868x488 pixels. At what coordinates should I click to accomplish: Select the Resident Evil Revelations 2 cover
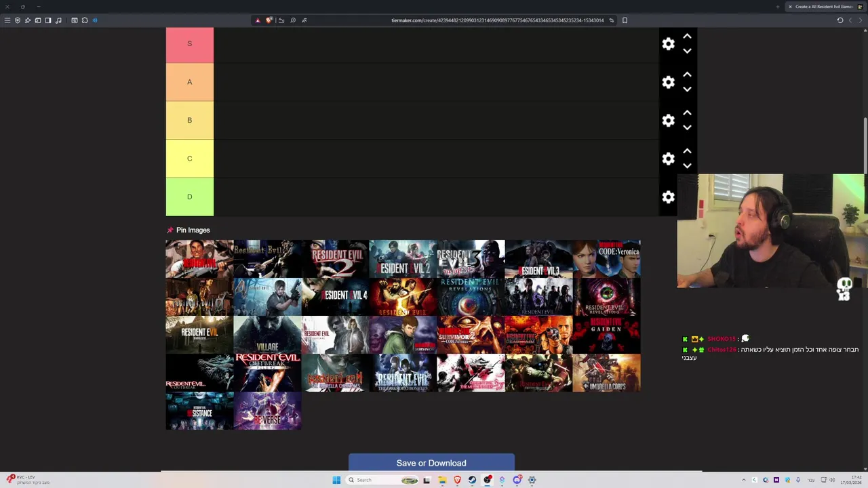[606, 297]
